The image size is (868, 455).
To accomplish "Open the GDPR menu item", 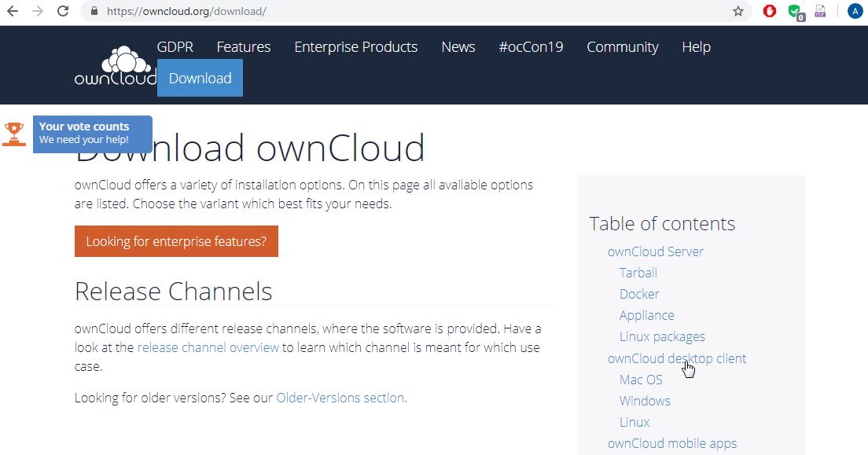I will pyautogui.click(x=175, y=47).
